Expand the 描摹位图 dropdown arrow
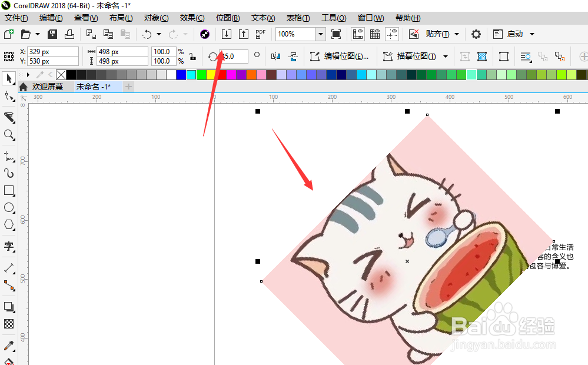Image resolution: width=588 pixels, height=365 pixels. pyautogui.click(x=446, y=57)
